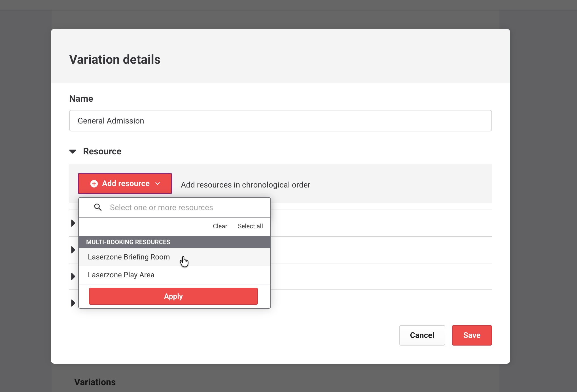The image size is (577, 392).
Task: Click the magnifier search icon
Action: pos(98,207)
